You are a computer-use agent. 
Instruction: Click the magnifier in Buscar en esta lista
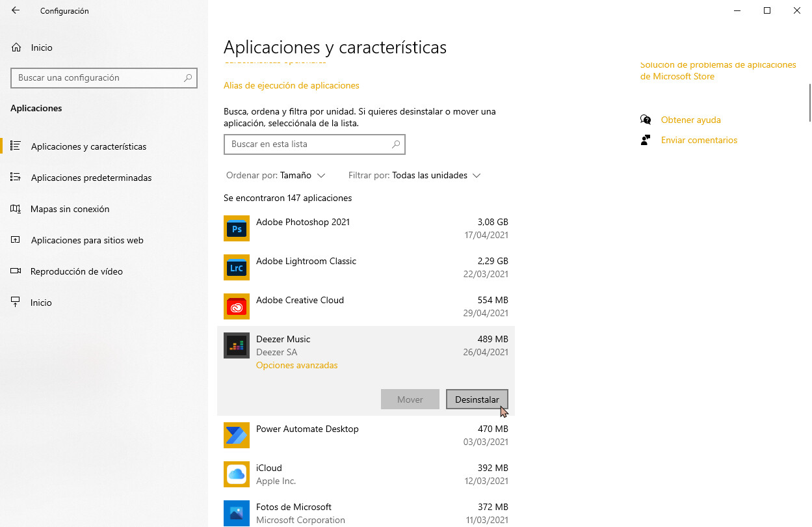tap(396, 144)
